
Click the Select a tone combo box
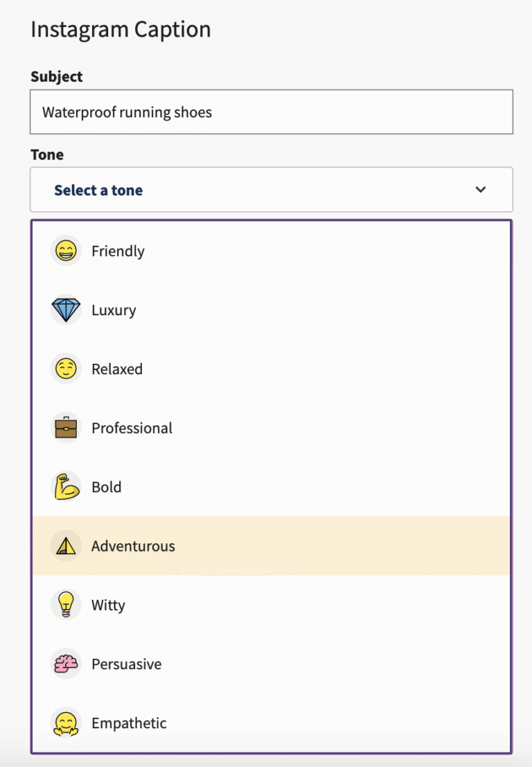click(271, 190)
